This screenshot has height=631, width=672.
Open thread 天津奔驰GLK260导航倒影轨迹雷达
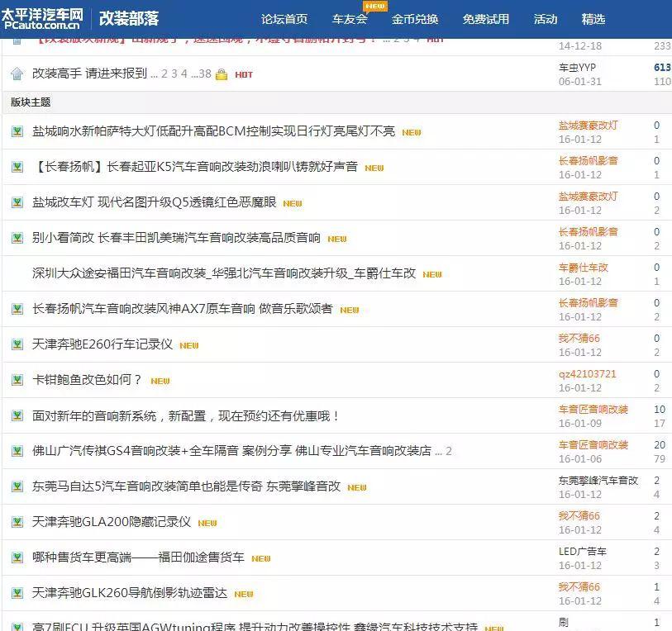[x=130, y=593]
